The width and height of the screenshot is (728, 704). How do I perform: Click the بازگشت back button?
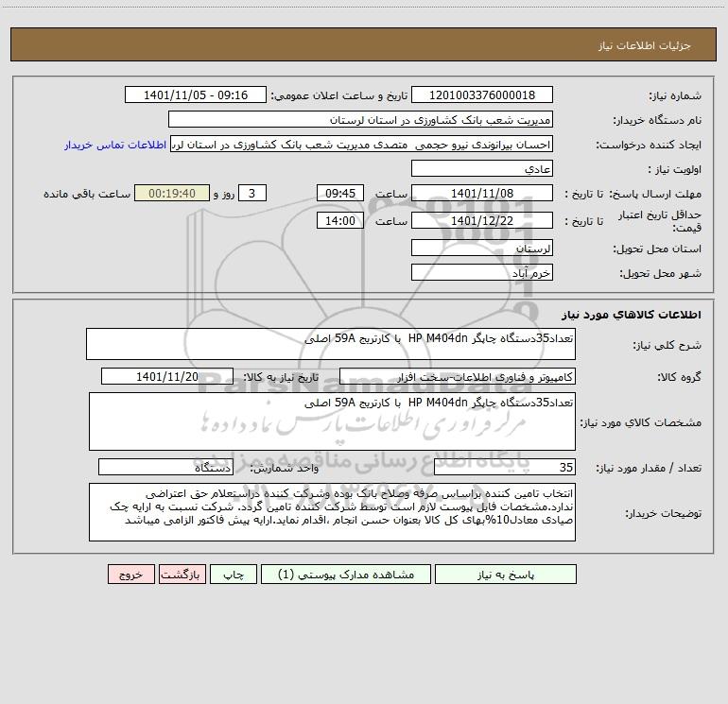click(182, 575)
